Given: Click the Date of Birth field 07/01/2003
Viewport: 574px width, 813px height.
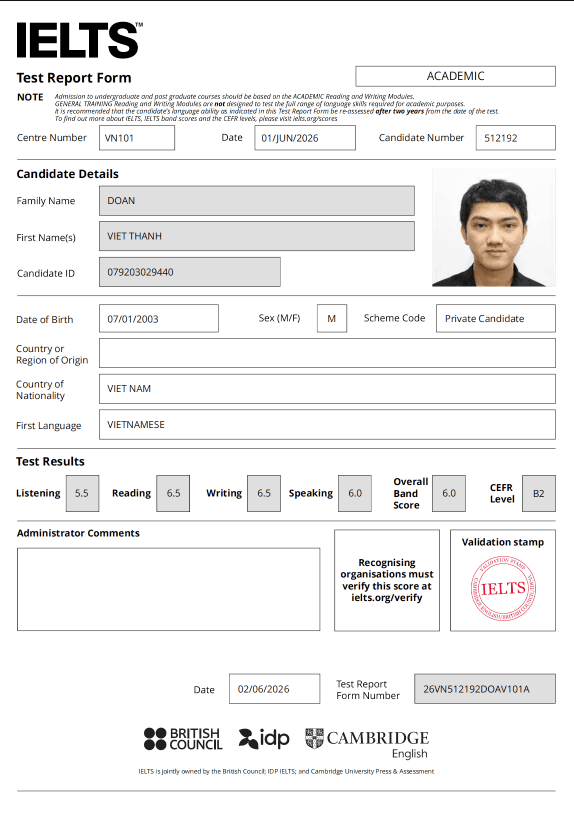Looking at the screenshot, I should [x=159, y=318].
